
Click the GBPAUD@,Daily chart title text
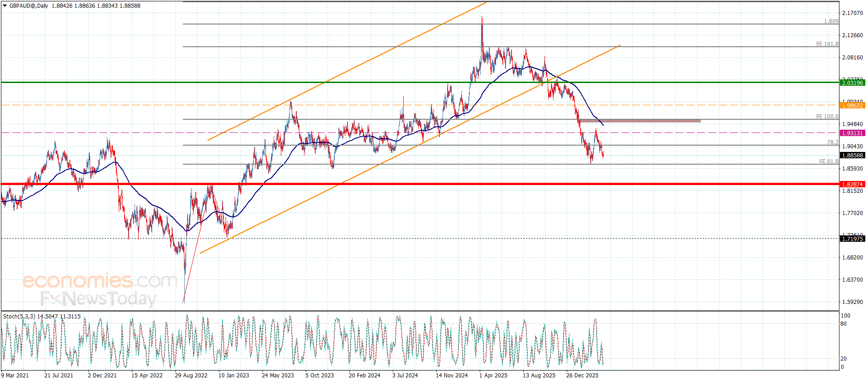29,6
